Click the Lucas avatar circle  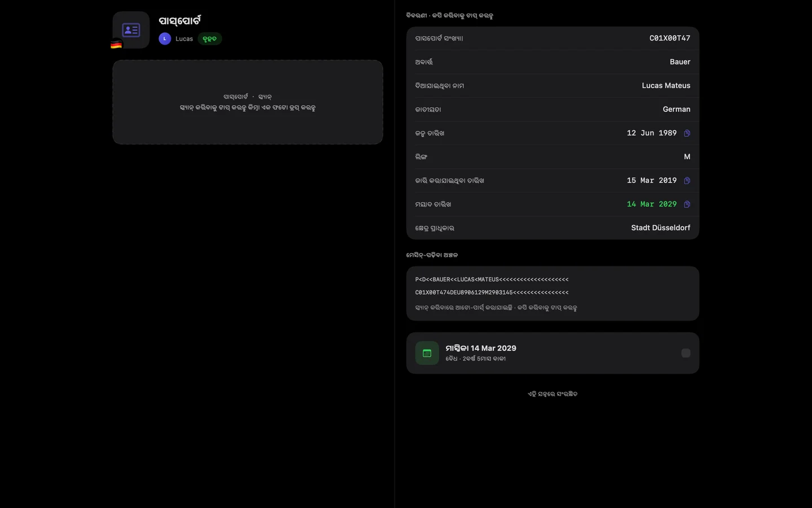coord(165,38)
